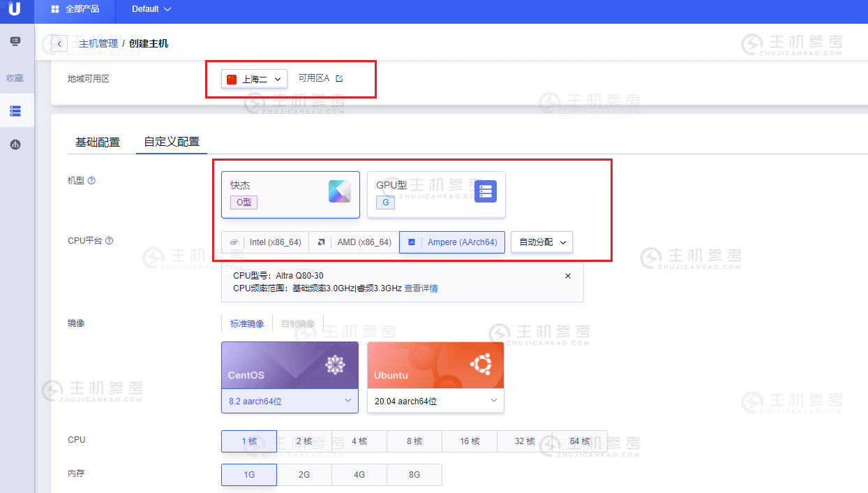Click the 创建主机 breadcrumb text
Screen dimensions: 868x493
click(x=149, y=43)
